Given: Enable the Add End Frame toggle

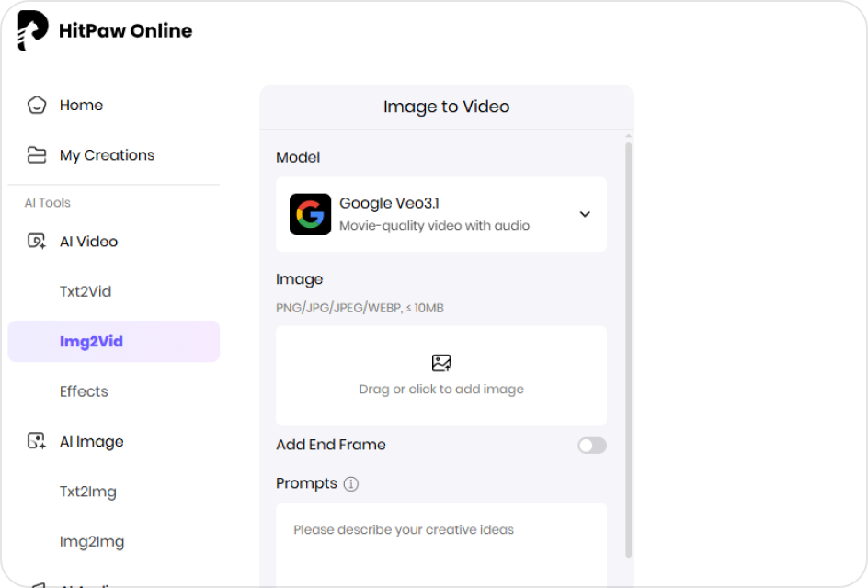Looking at the screenshot, I should [591, 446].
